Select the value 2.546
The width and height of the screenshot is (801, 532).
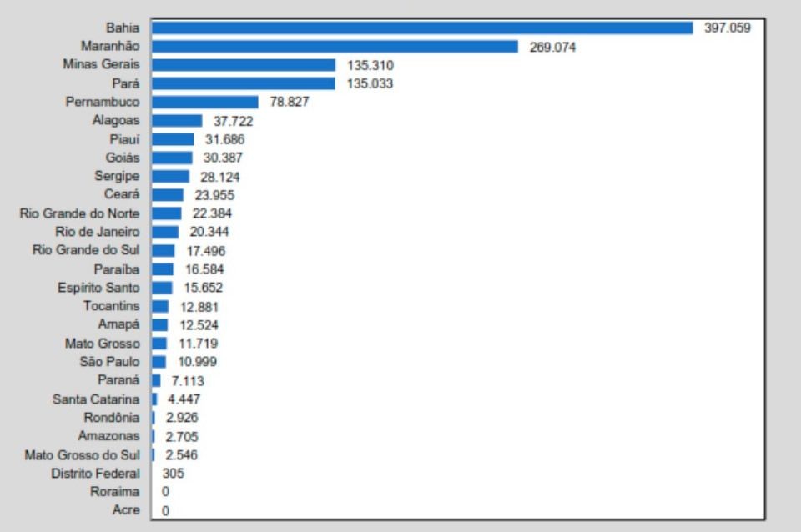click(181, 455)
